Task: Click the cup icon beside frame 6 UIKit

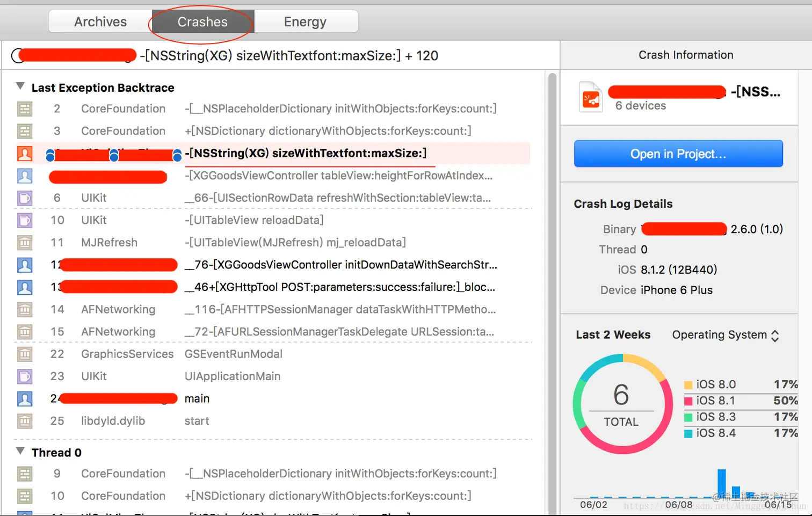Action: (x=25, y=198)
